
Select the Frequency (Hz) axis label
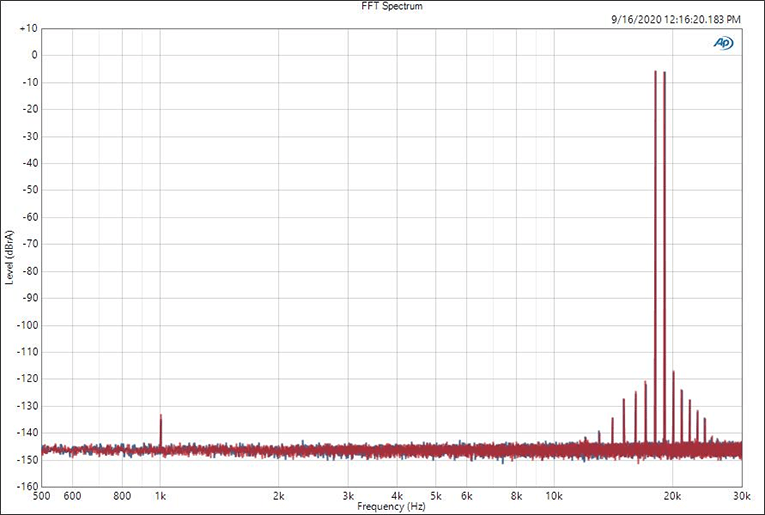(391, 507)
